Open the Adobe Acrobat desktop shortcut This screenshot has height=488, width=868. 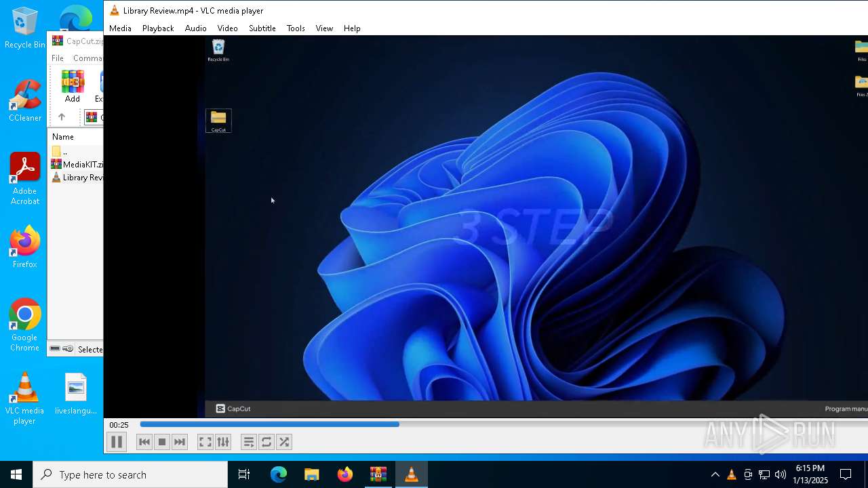(x=25, y=179)
